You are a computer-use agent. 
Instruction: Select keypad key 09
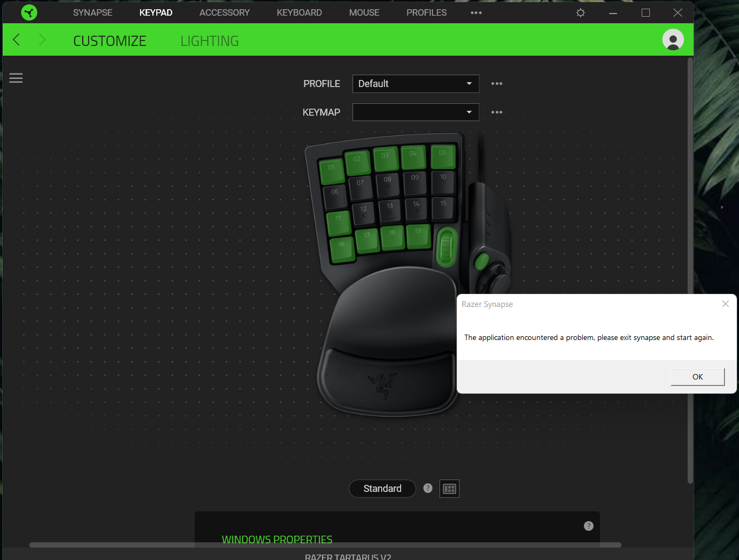(x=415, y=183)
